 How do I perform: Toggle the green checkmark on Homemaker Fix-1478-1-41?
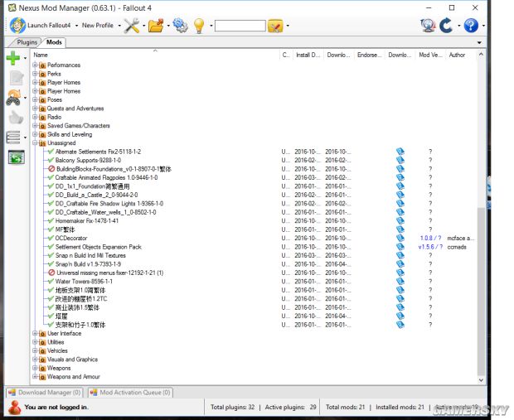point(51,220)
